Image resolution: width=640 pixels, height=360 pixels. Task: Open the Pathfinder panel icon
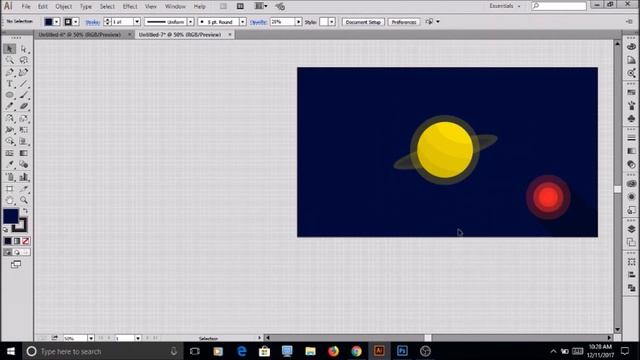click(x=631, y=288)
